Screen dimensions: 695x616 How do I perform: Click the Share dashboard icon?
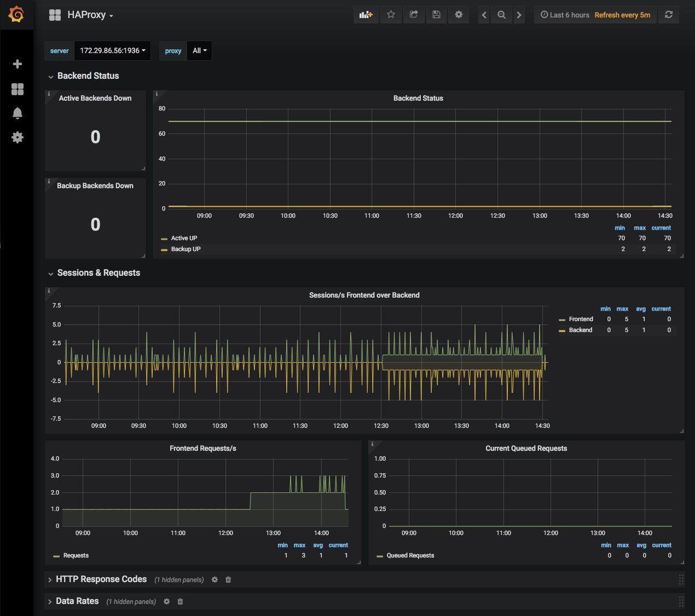[414, 15]
